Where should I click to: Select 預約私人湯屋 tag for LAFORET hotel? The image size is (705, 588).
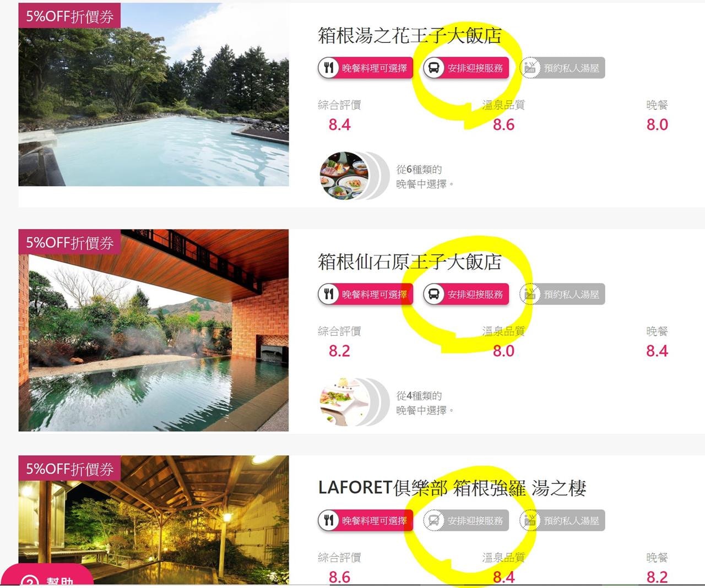click(x=562, y=520)
